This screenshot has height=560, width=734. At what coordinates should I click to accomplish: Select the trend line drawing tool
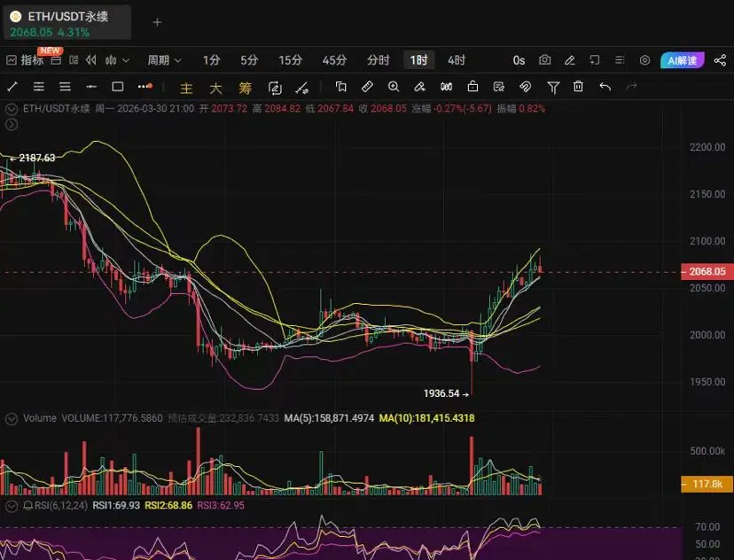coord(12,87)
